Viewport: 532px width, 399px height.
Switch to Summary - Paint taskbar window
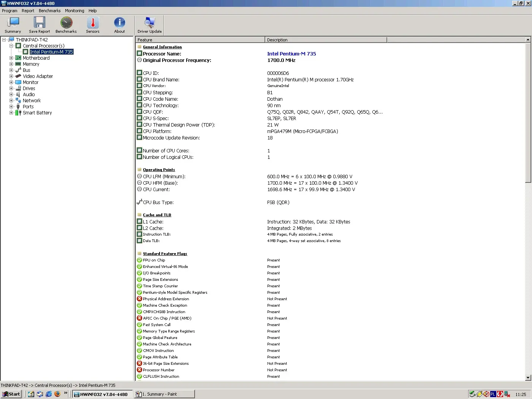[165, 394]
